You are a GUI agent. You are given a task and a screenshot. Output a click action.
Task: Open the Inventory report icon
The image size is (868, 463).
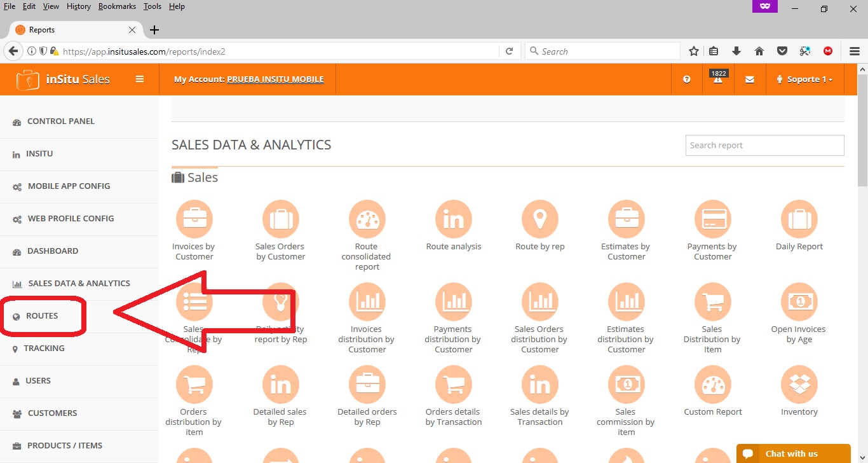coord(799,385)
